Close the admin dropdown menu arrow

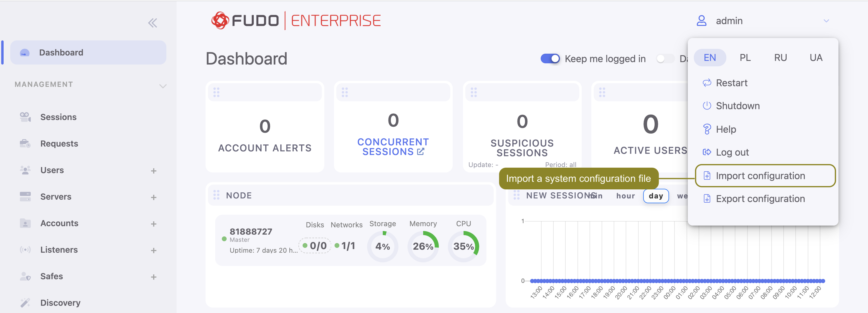[826, 21]
